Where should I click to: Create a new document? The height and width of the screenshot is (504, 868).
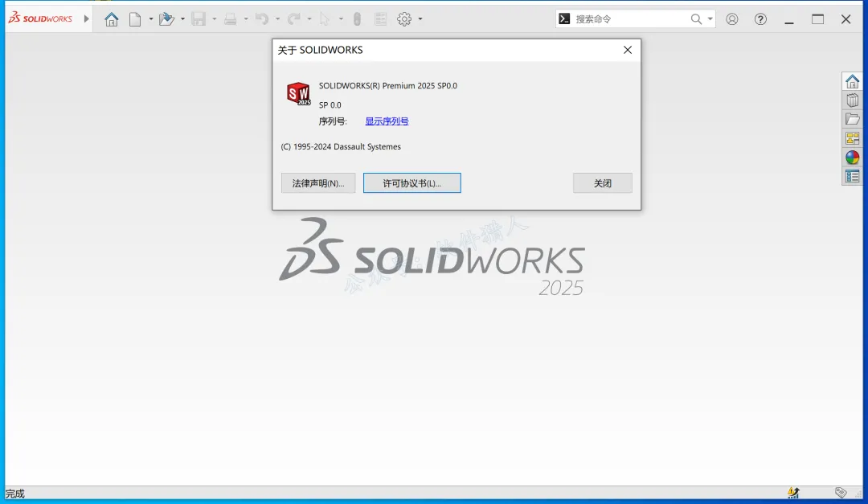click(x=135, y=19)
